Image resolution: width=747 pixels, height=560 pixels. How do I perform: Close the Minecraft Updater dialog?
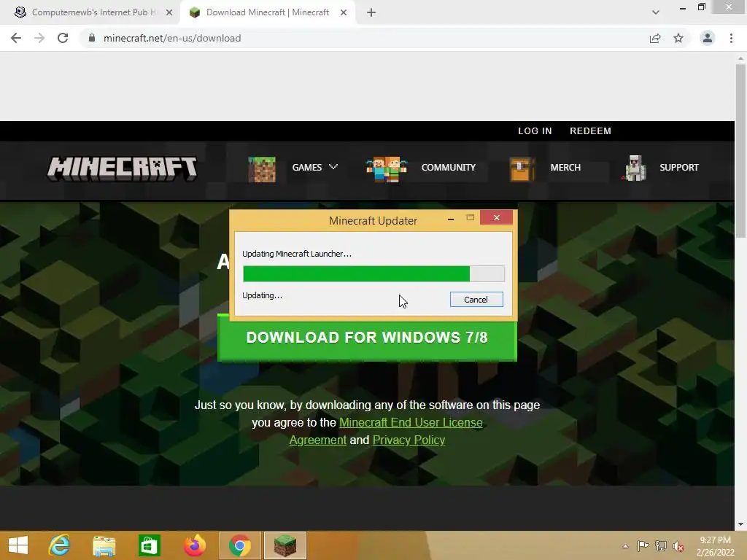pyautogui.click(x=496, y=217)
